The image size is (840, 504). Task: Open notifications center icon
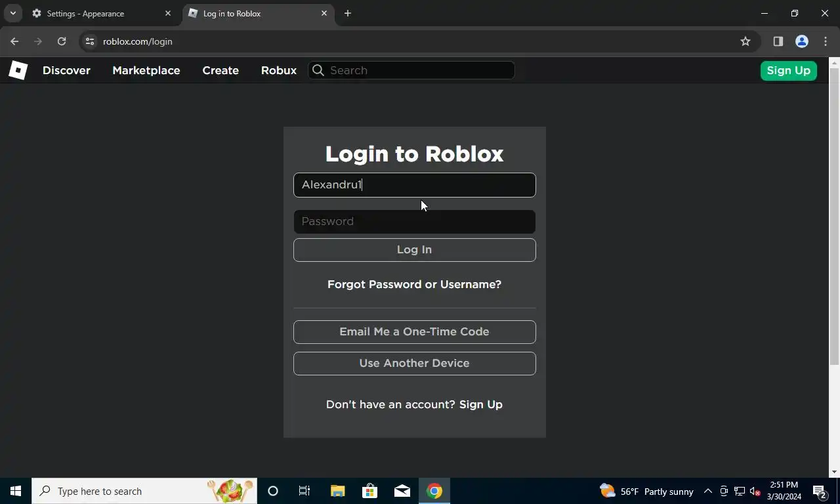pos(820,491)
